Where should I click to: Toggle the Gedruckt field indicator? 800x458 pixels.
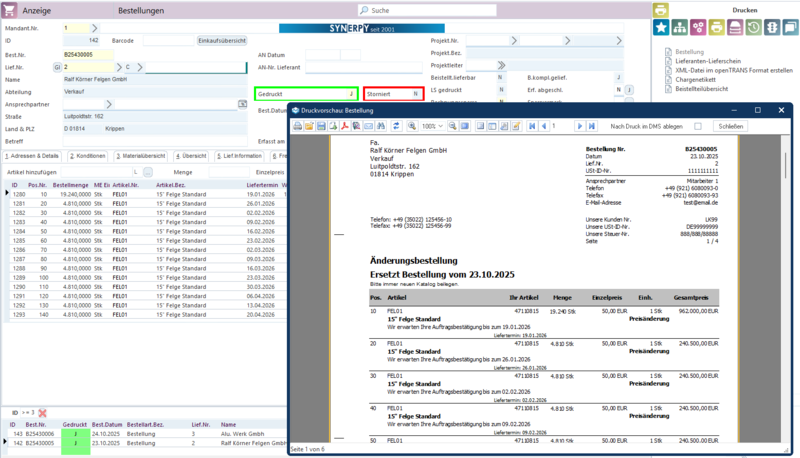tap(351, 93)
